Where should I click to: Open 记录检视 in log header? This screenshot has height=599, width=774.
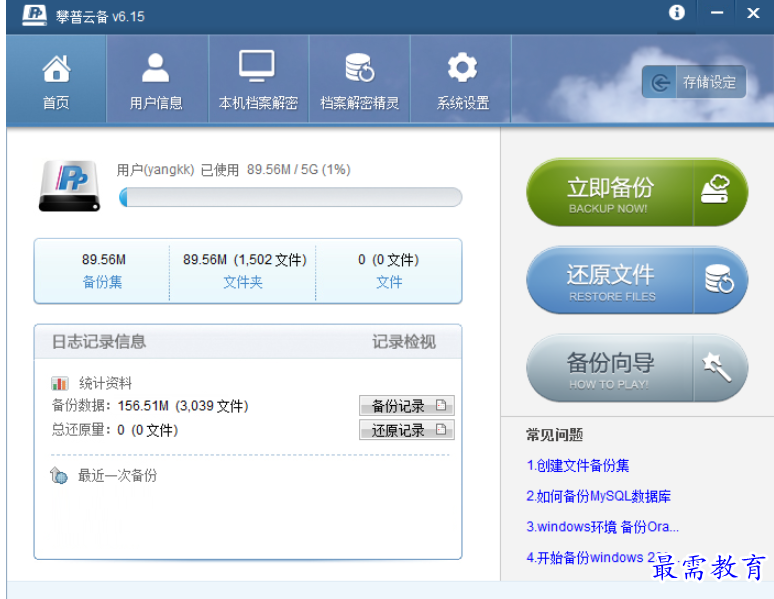pos(404,342)
